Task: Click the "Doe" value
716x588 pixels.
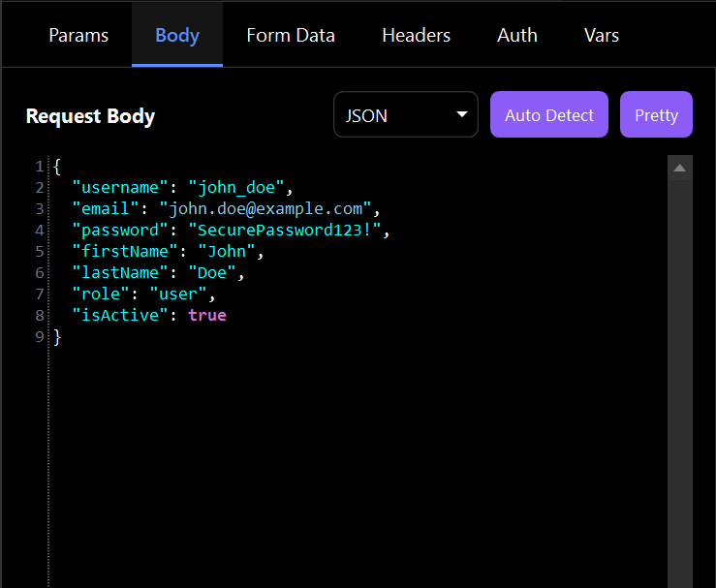Action: click(212, 272)
